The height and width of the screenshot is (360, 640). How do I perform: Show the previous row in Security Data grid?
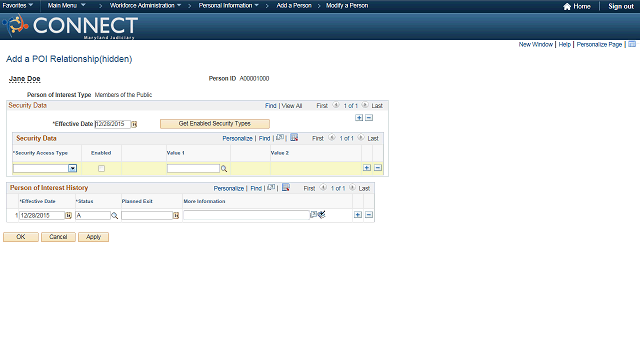point(332,138)
